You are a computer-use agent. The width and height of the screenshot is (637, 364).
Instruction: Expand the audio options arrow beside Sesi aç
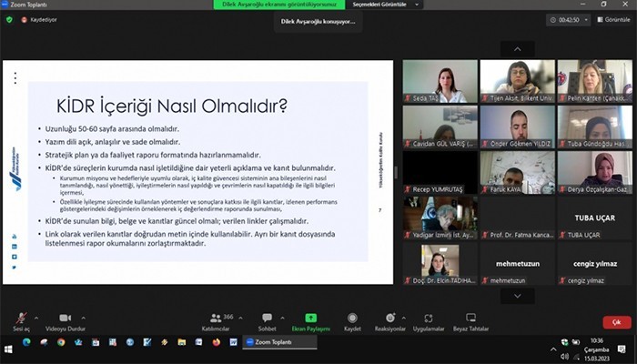click(x=38, y=316)
